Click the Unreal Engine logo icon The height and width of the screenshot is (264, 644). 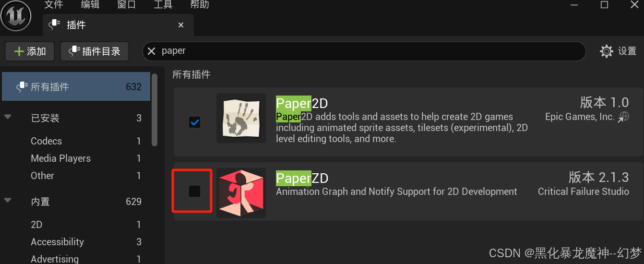[16, 16]
